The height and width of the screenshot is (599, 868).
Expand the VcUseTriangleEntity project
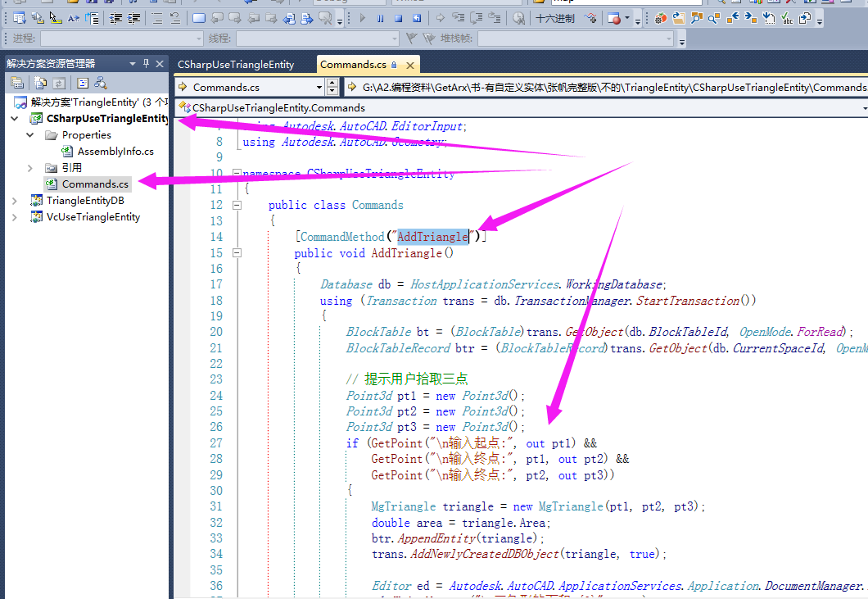(x=15, y=217)
